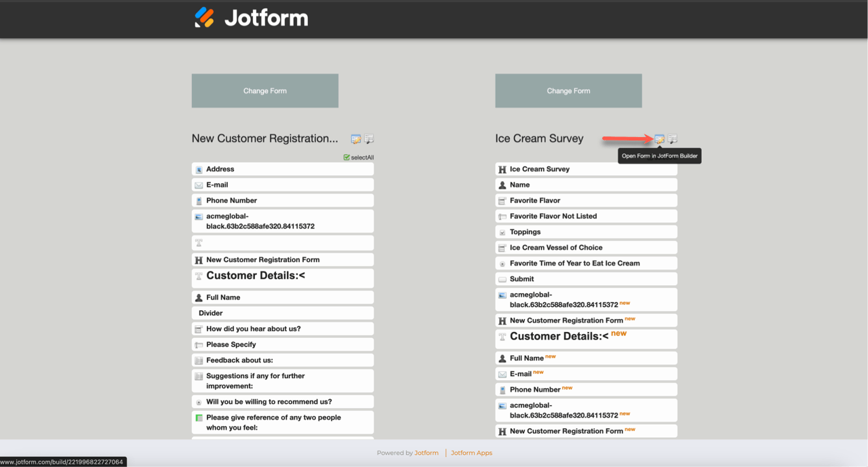Open the Jotform link in footer
Viewport: 868px width, 467px height.
tap(427, 453)
